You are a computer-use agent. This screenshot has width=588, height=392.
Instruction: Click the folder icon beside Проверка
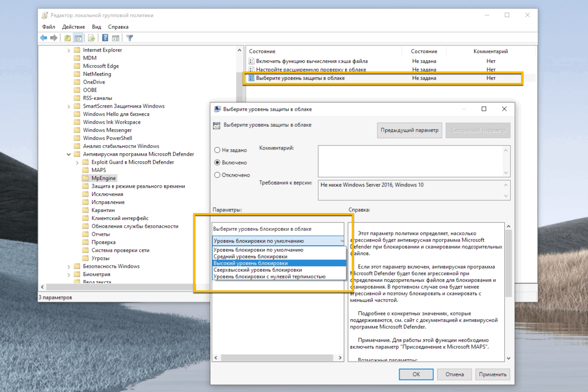pos(85,242)
